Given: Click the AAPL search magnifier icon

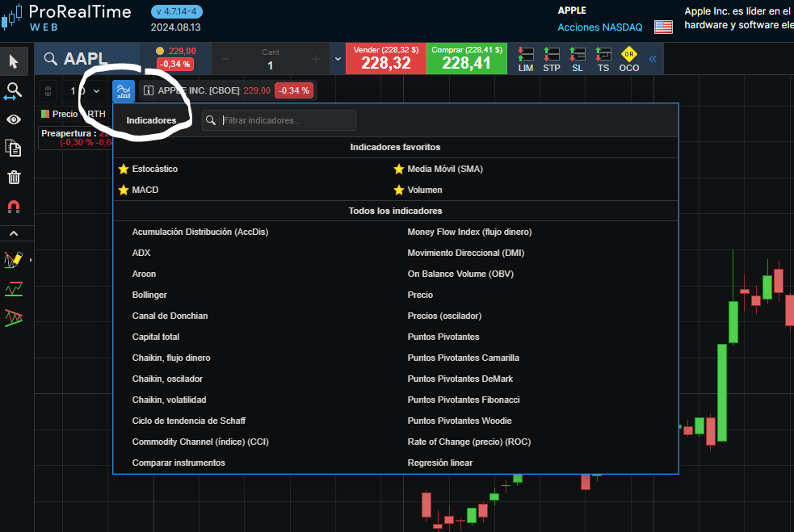Looking at the screenshot, I should (50, 59).
